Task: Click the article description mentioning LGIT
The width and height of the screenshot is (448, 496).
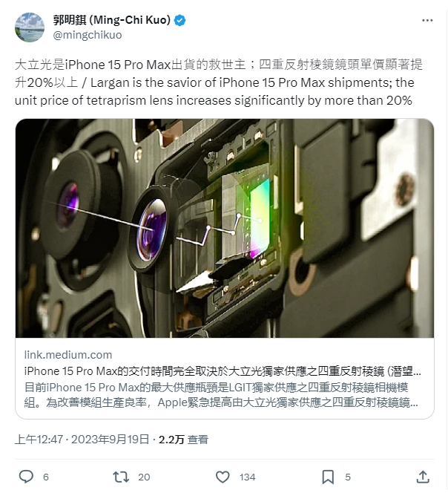Action: point(221,395)
